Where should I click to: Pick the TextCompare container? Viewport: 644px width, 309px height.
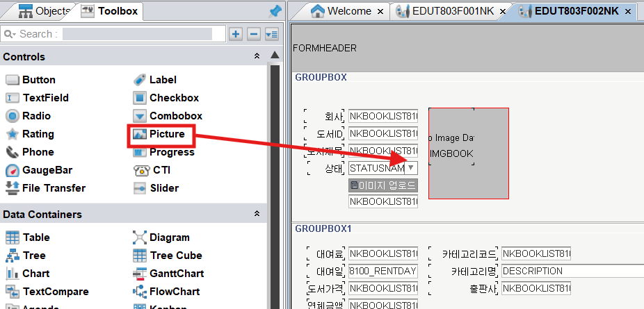click(47, 292)
